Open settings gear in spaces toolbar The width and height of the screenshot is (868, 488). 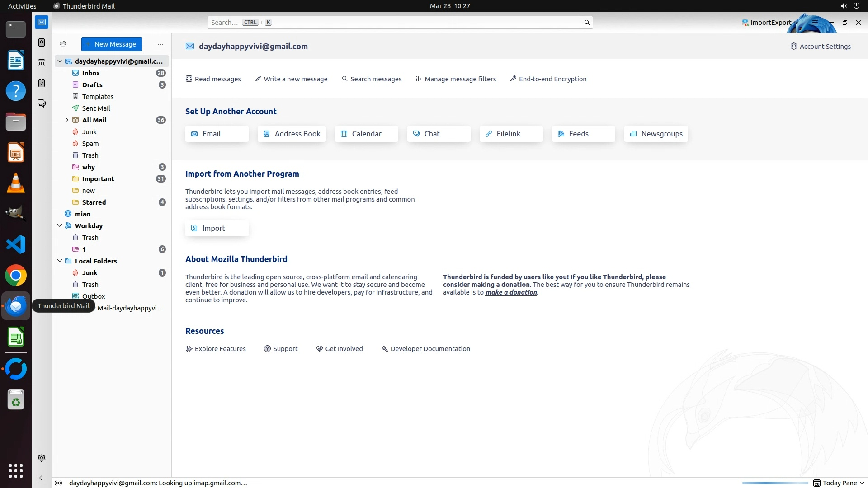pyautogui.click(x=42, y=458)
